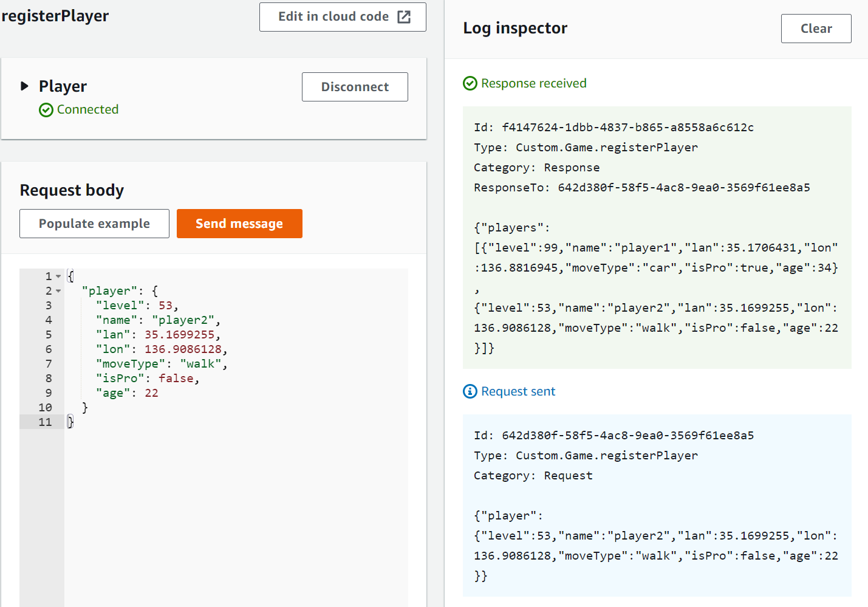
Task: Click the "moveType": "walk" line in the editor
Action: click(x=161, y=364)
